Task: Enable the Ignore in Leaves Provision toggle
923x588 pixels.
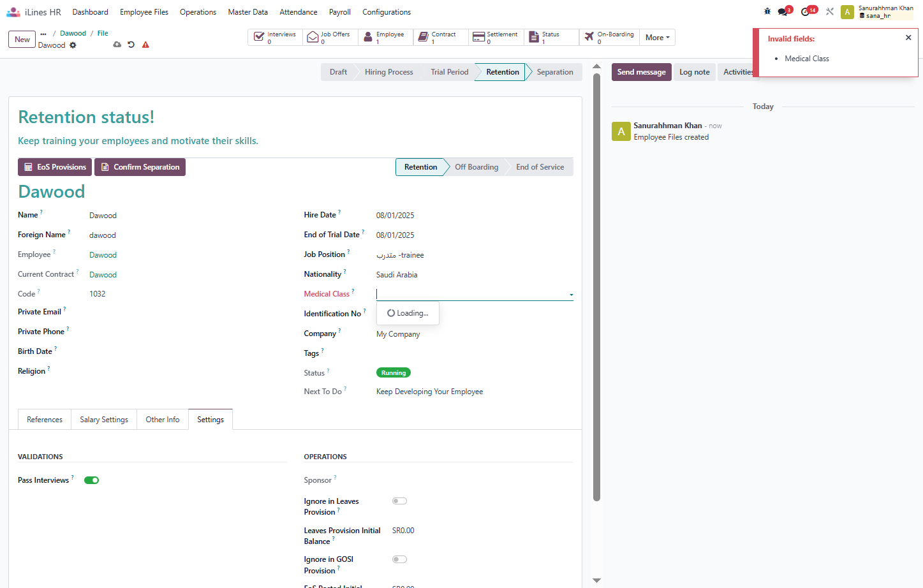Action: pyautogui.click(x=399, y=501)
